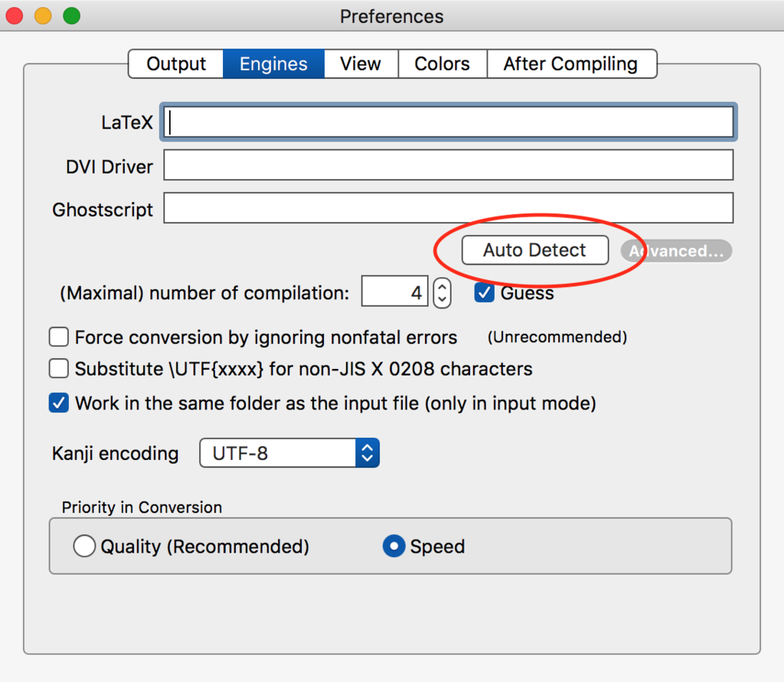Click inside the Ghostscript path field

point(448,208)
